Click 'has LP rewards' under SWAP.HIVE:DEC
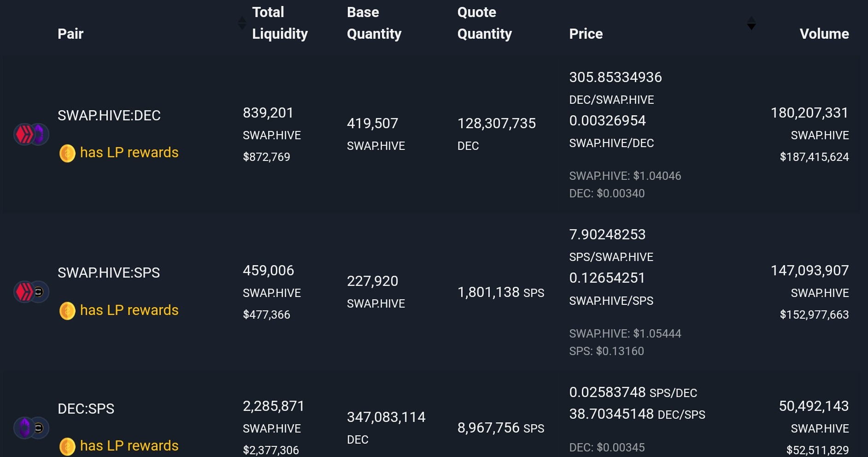The height and width of the screenshot is (457, 868). 129,153
